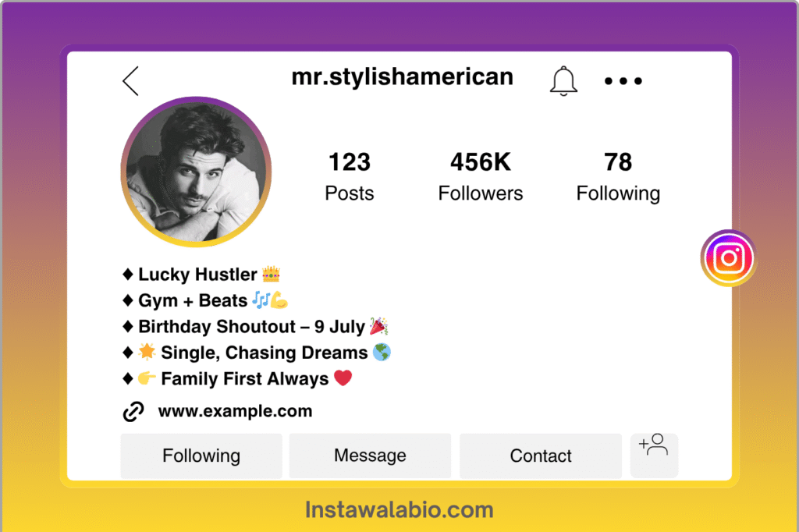Click the crown emoji after Lucky Hustler
Image resolution: width=799 pixels, height=532 pixels.
coord(271,274)
